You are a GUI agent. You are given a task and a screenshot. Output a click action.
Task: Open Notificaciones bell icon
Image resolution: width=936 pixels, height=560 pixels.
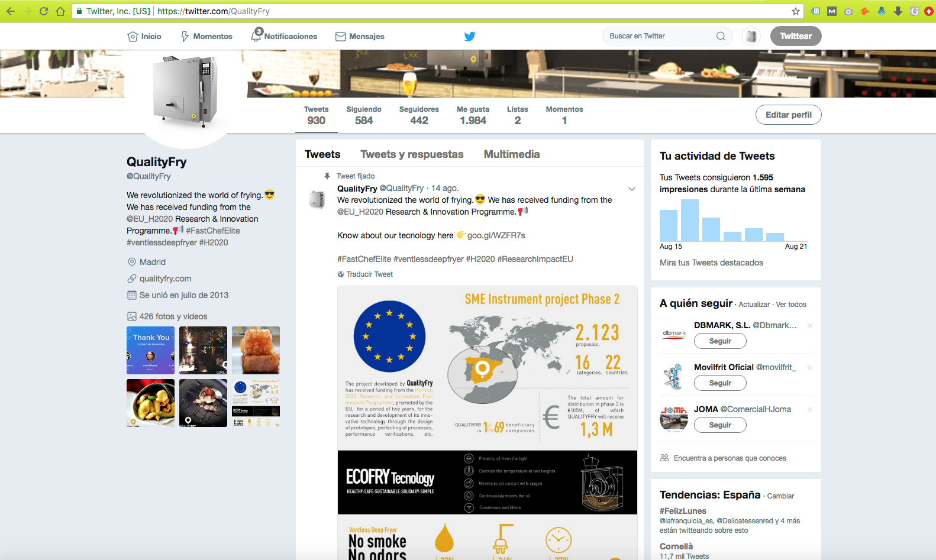pyautogui.click(x=256, y=36)
